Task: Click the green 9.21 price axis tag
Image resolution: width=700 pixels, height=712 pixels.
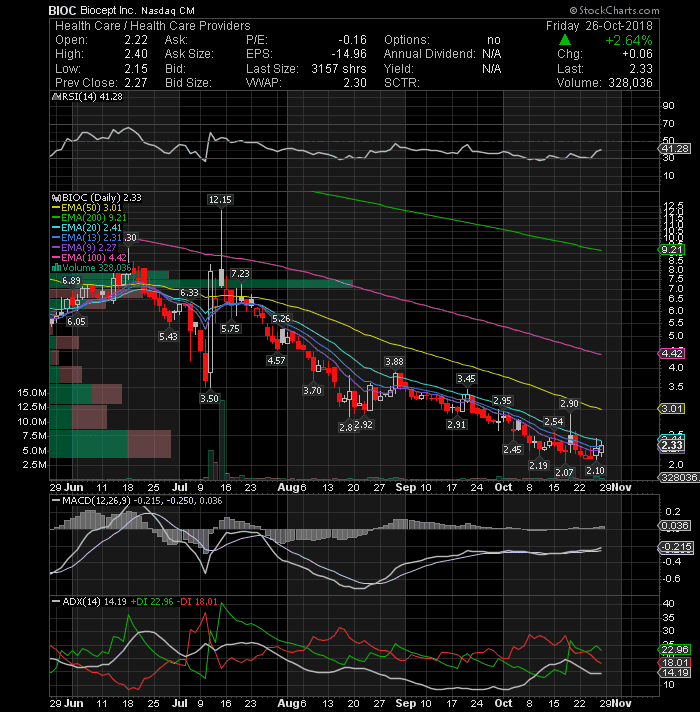Action: (672, 250)
